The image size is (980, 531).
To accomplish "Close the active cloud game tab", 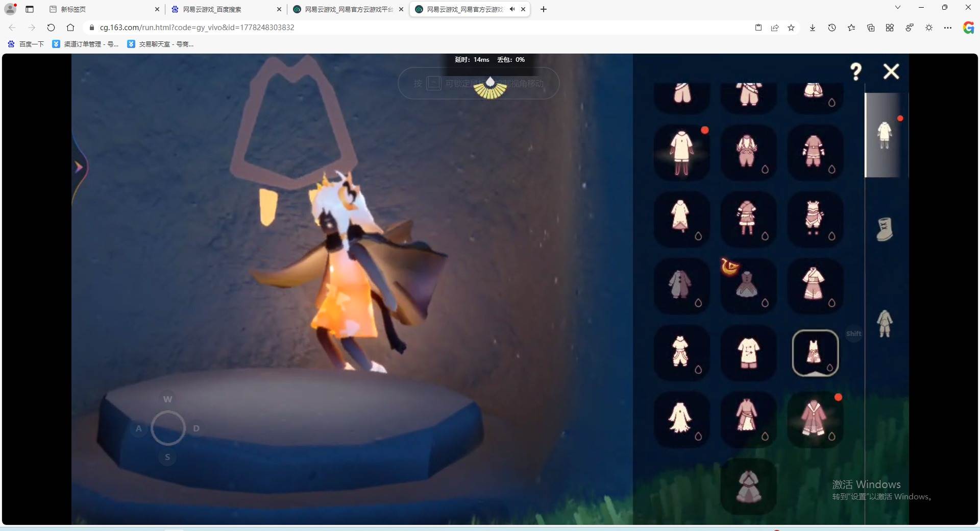I will point(523,9).
